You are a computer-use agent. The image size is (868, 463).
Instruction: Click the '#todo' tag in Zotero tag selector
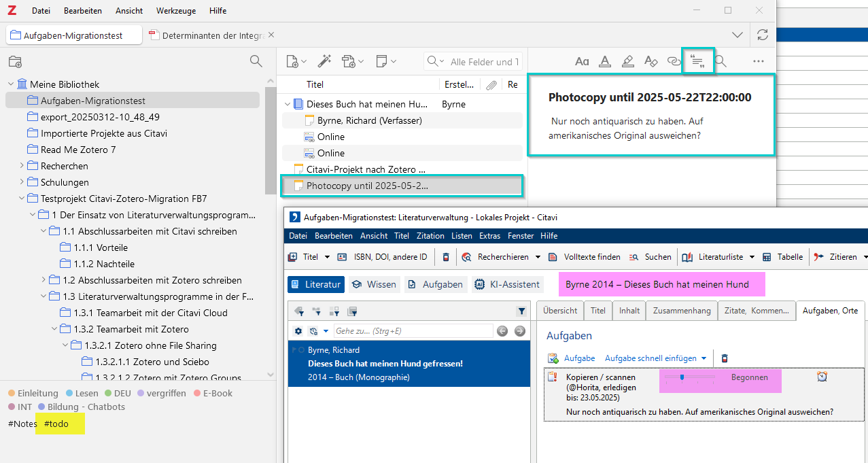click(56, 424)
